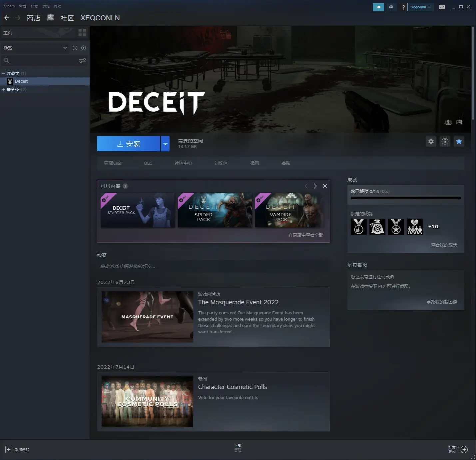Open the inbox envelope icon in title bar
476x460 pixels.
[391, 7]
